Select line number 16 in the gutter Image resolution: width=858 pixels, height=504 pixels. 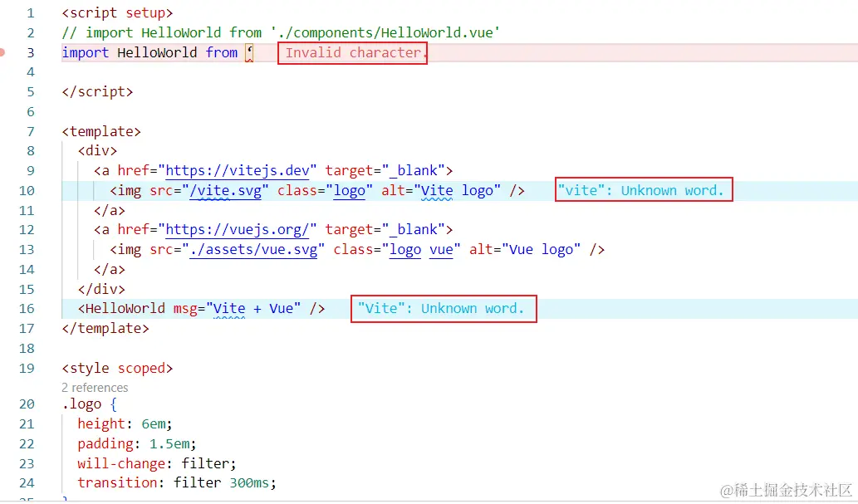click(27, 309)
